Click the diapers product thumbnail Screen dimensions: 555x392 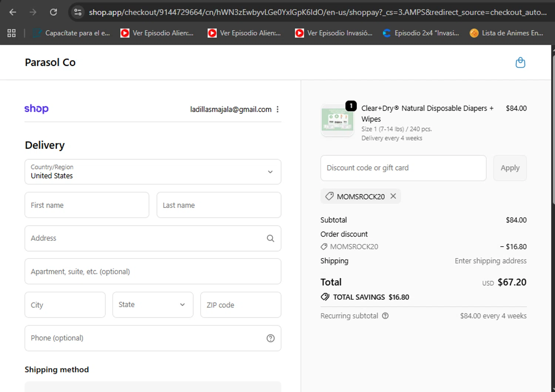tap(337, 120)
